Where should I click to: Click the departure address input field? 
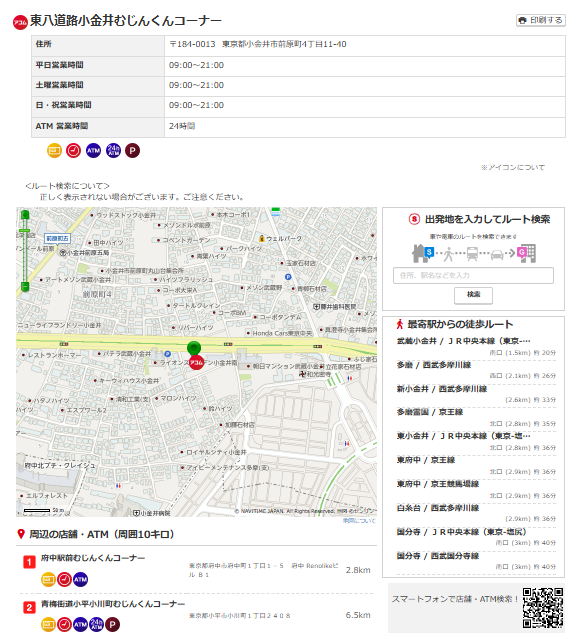473,275
